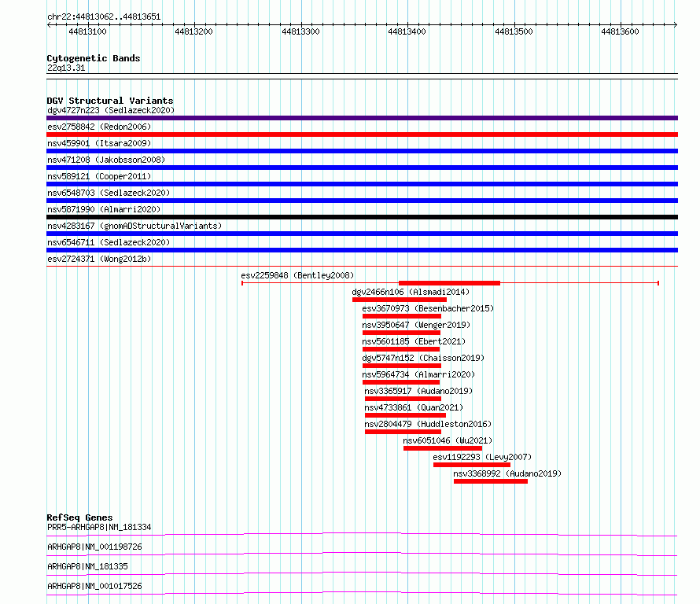The width and height of the screenshot is (700, 604).
Task: Select the esv2758842 (Redon2006) red bar
Action: click(362, 134)
